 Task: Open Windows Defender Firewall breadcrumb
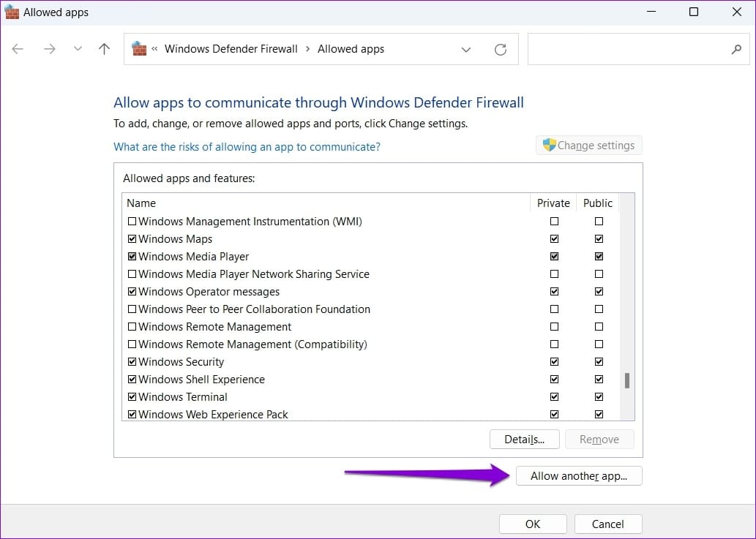pyautogui.click(x=231, y=49)
